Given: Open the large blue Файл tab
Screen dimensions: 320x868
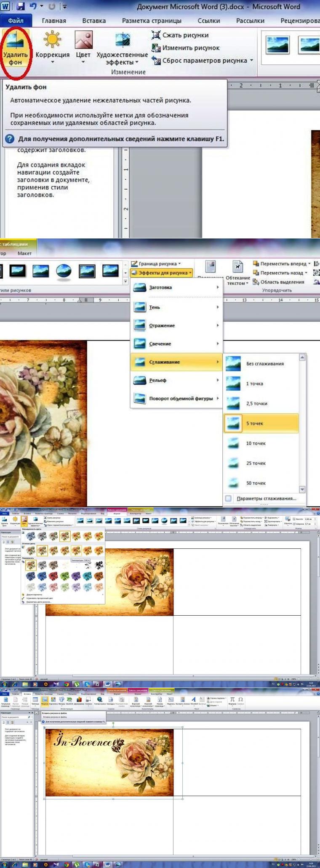Looking at the screenshot, I should coord(16,20).
